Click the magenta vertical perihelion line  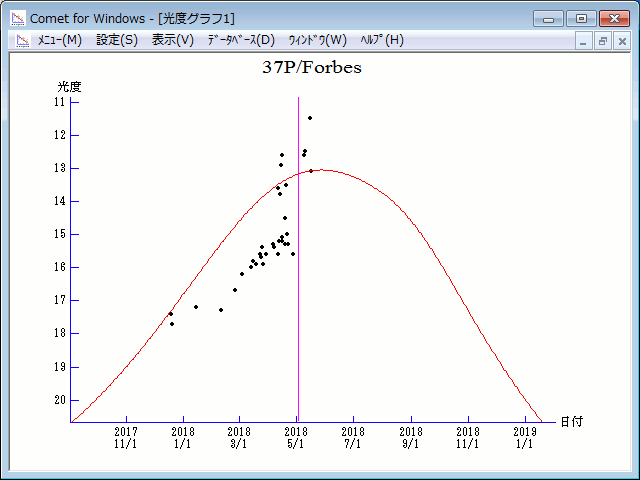[x=298, y=300]
